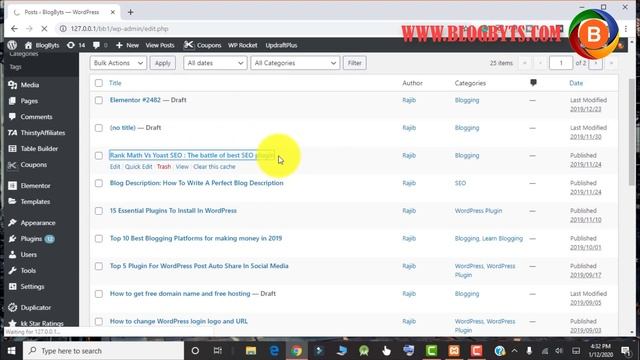
Task: Click the current page number field
Action: pos(561,63)
